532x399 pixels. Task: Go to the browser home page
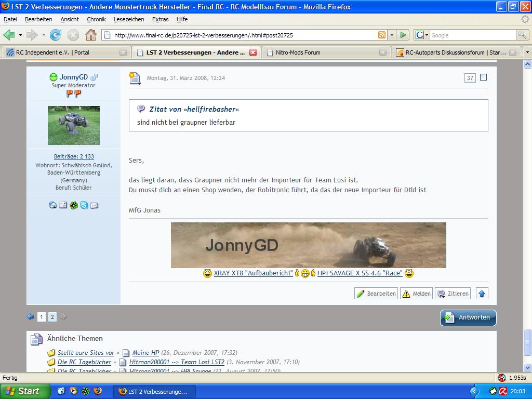coord(90,35)
